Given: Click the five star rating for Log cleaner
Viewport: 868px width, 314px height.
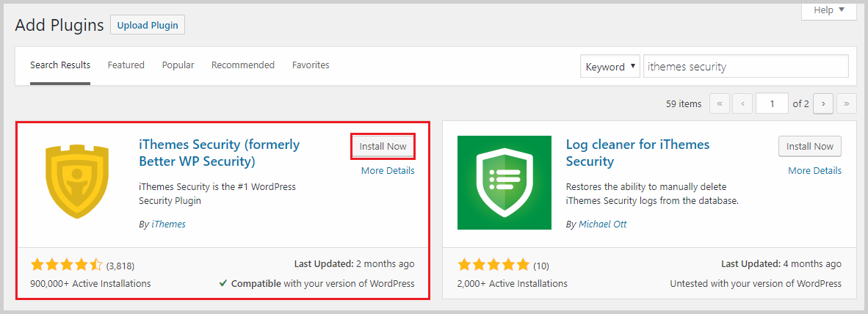Looking at the screenshot, I should pos(493,266).
